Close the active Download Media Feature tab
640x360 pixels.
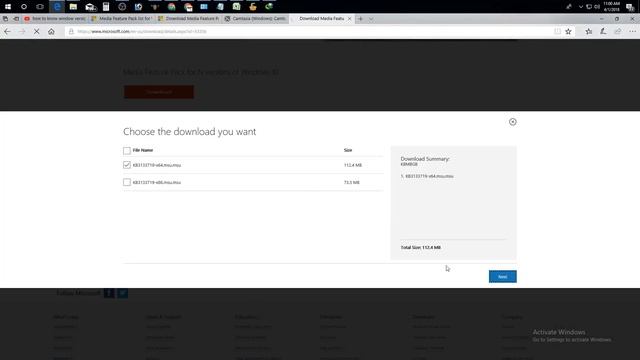click(349, 19)
